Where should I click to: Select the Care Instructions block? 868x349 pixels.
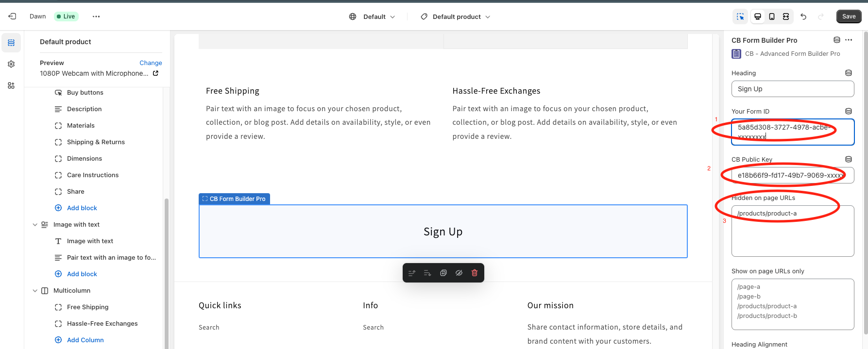coord(93,175)
